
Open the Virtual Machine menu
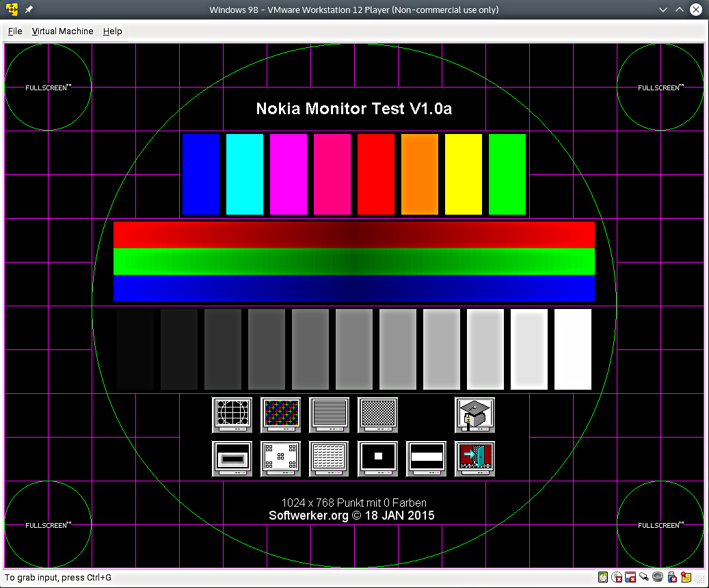(x=62, y=31)
